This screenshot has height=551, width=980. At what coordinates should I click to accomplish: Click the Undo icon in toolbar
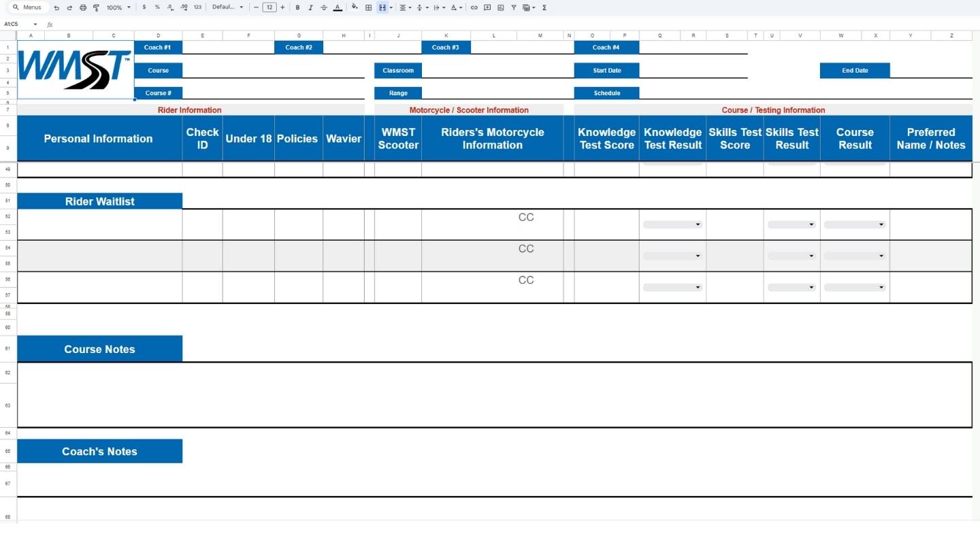pyautogui.click(x=56, y=7)
